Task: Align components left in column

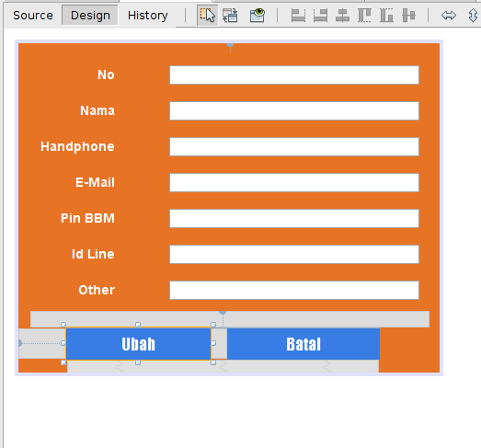Action: [x=298, y=16]
